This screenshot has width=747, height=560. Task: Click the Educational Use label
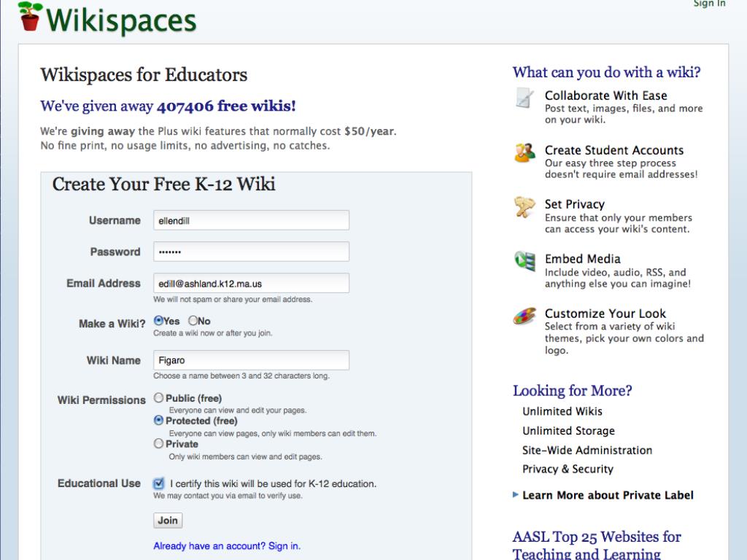click(99, 483)
